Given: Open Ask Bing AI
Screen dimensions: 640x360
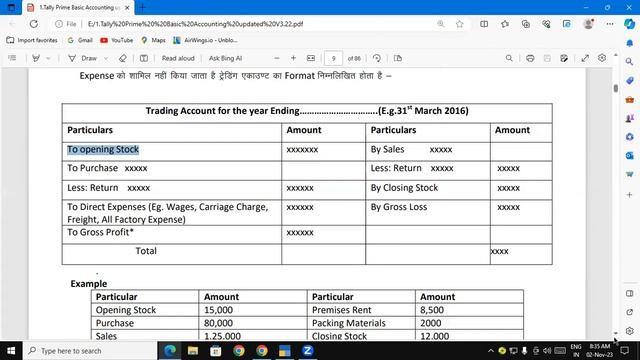Looking at the screenshot, I should pyautogui.click(x=225, y=58).
